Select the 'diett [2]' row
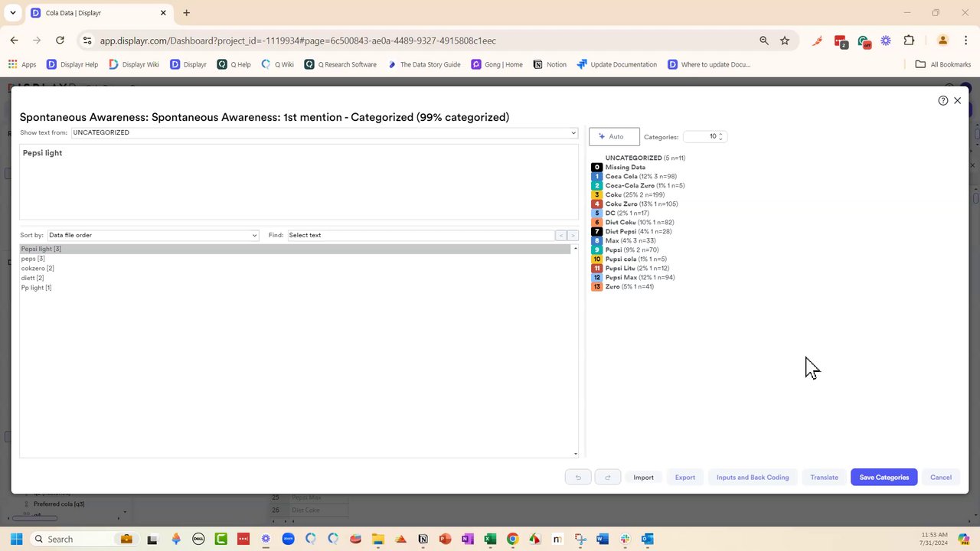Image resolution: width=980 pixels, height=551 pixels. pos(296,278)
